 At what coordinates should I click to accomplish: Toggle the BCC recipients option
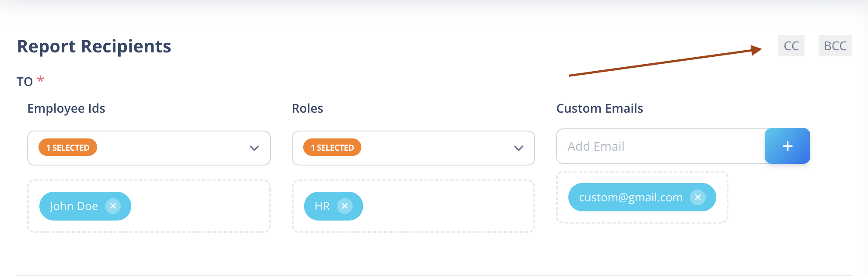tap(835, 46)
